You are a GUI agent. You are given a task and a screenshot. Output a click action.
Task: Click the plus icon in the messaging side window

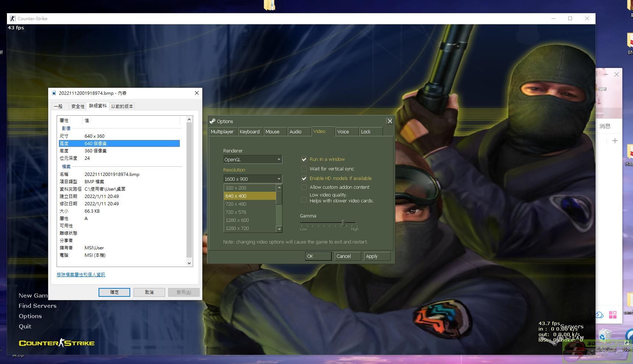pyautogui.click(x=615, y=141)
